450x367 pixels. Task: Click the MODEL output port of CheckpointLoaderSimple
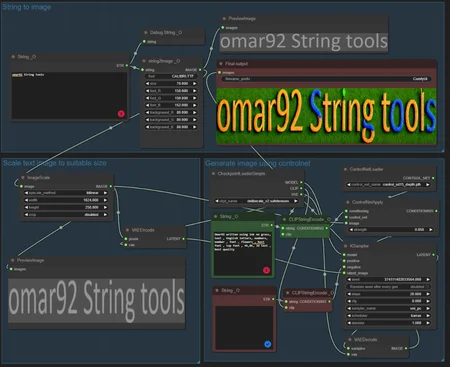click(301, 182)
